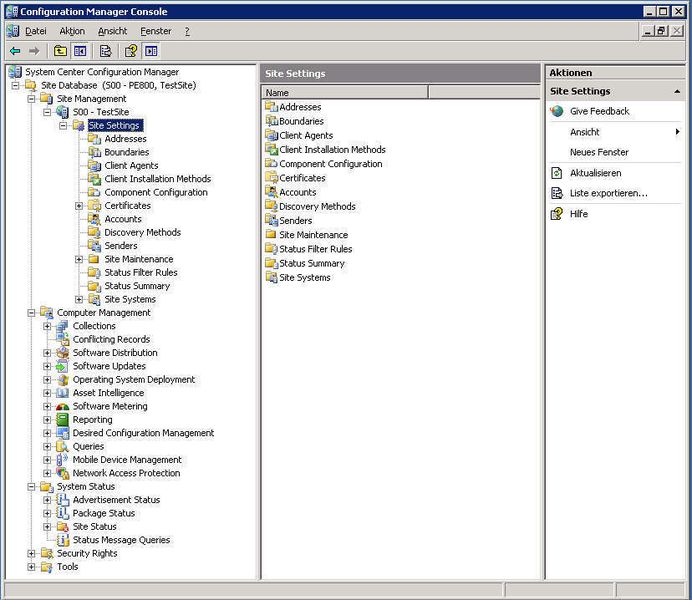Click the Client Installation Methods list icon

point(271,149)
